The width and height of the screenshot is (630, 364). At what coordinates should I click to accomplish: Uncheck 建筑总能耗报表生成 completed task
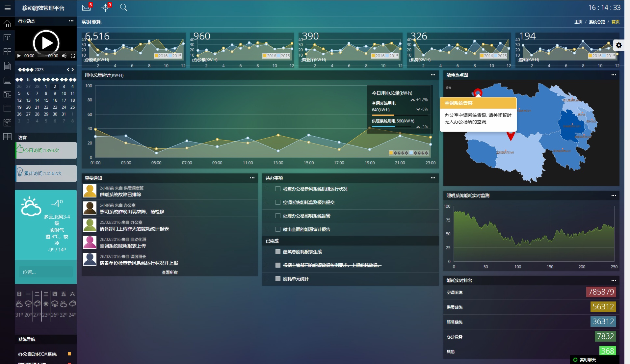coord(278,252)
